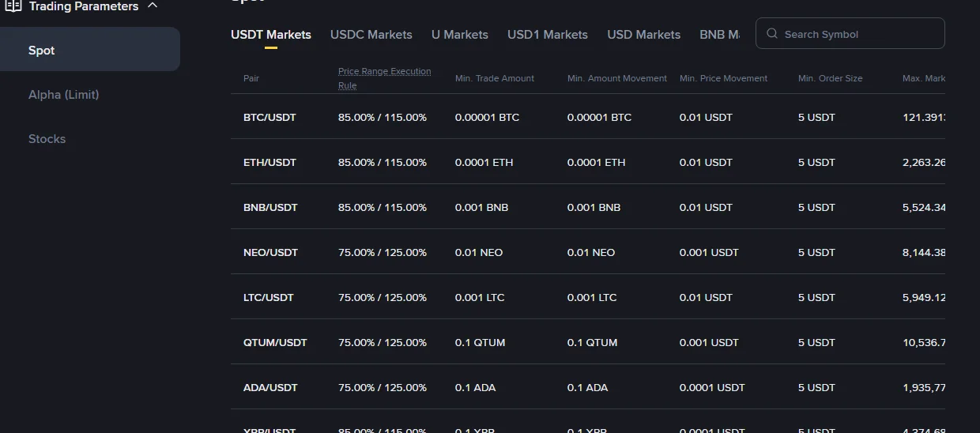Click 5 USDT order size for ETH/USDT
This screenshot has height=433, width=980.
pos(816,162)
